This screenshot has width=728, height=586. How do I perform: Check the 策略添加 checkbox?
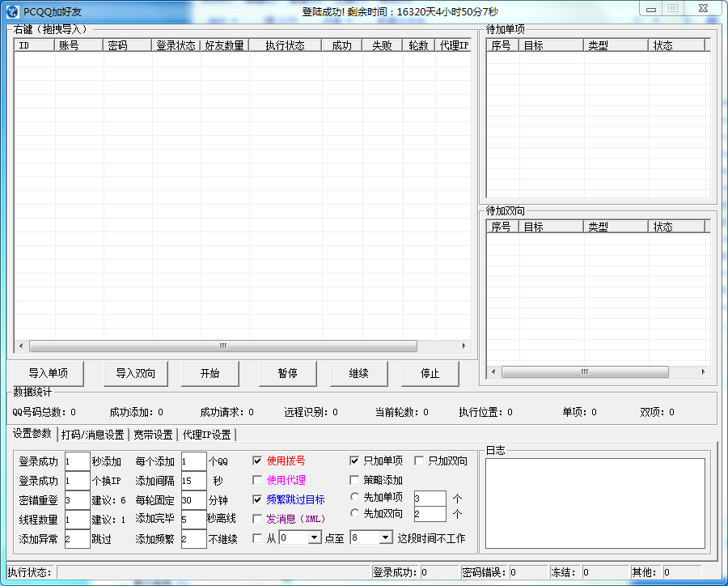point(354,480)
